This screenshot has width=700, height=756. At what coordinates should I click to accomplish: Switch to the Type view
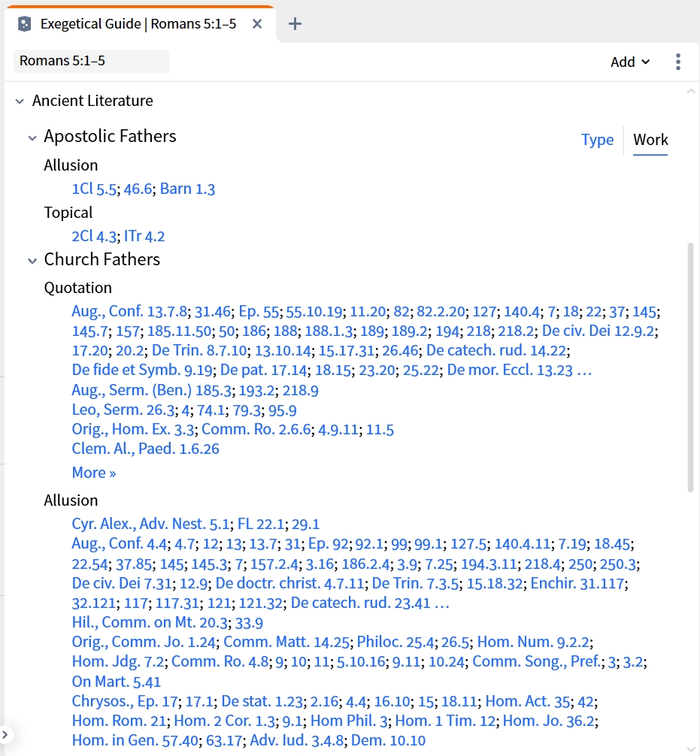[597, 139]
